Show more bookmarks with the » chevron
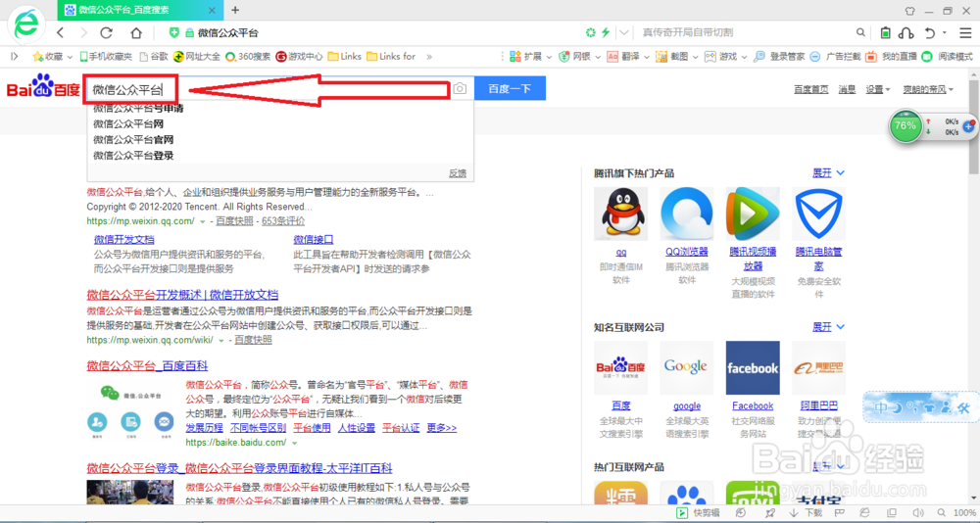Viewport: 980px width, 523px height. (x=429, y=56)
